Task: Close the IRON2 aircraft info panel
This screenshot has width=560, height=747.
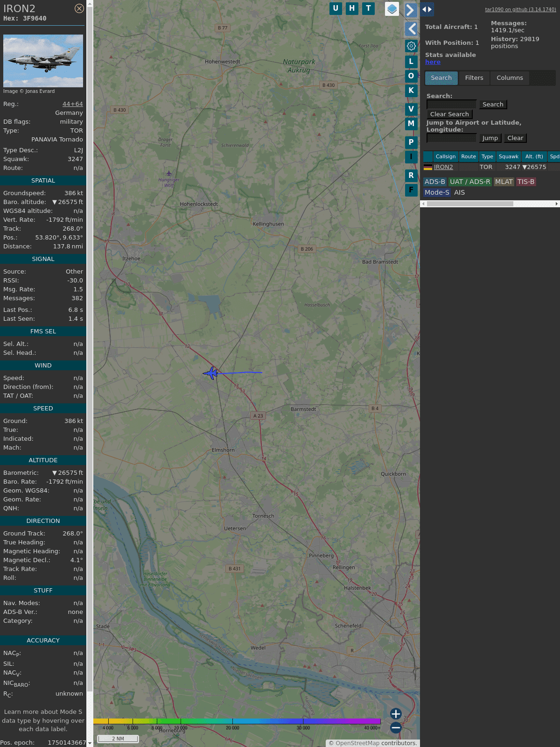Action: point(79,8)
